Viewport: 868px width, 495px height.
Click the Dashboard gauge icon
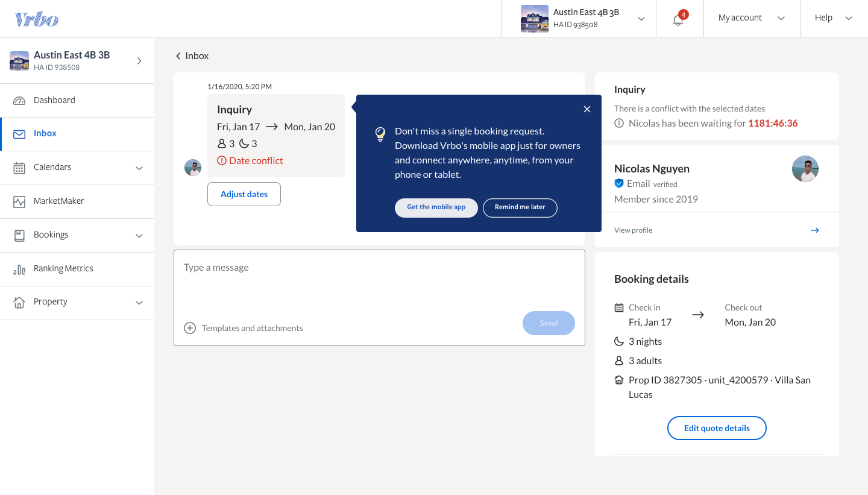click(19, 101)
